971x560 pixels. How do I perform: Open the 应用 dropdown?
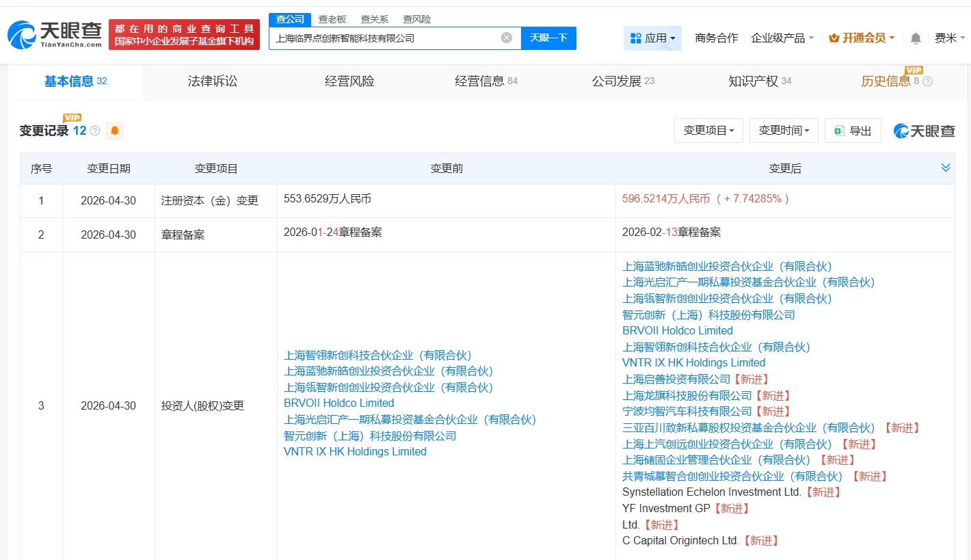click(x=652, y=38)
